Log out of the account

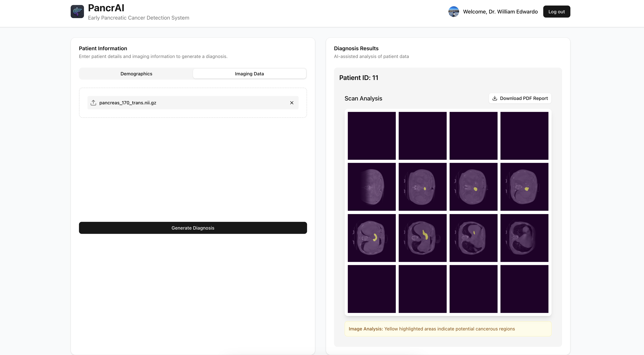(556, 11)
